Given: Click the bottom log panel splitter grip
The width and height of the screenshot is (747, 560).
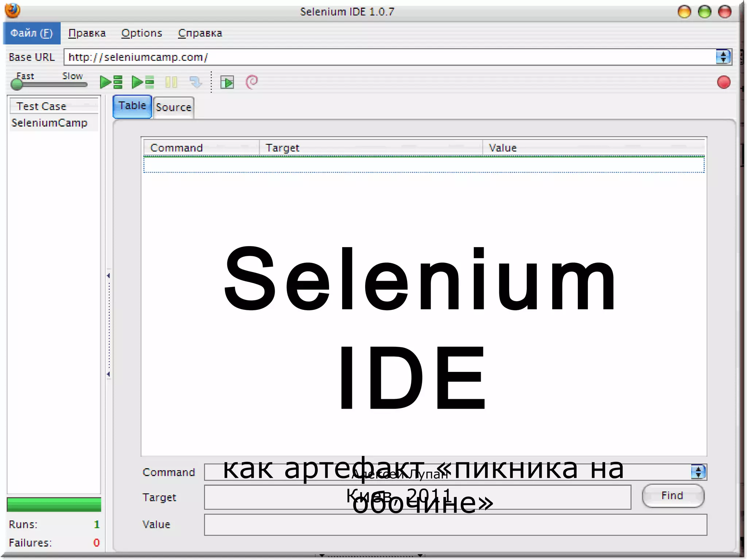Looking at the screenshot, I should (371, 556).
